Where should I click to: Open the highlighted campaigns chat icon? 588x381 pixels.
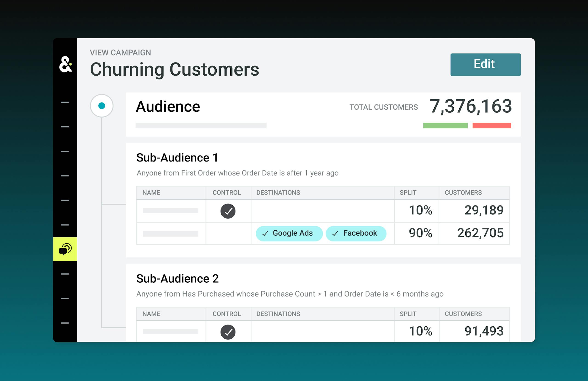click(x=65, y=249)
